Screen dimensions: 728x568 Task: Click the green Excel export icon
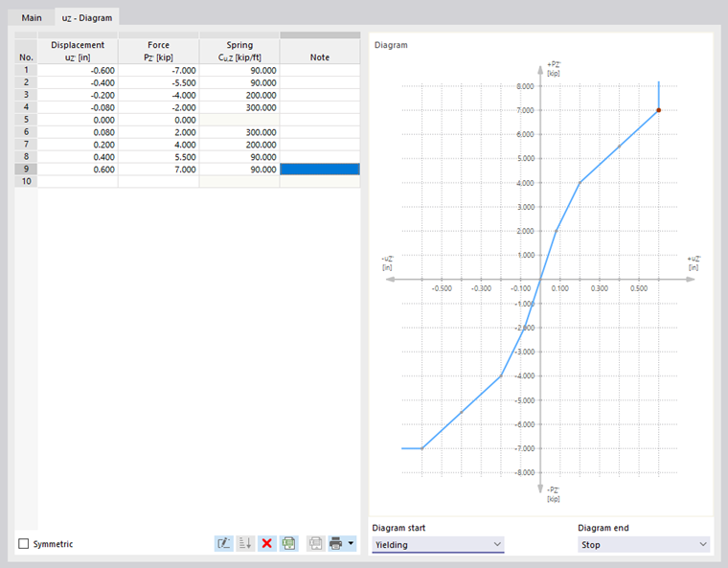tap(288, 543)
